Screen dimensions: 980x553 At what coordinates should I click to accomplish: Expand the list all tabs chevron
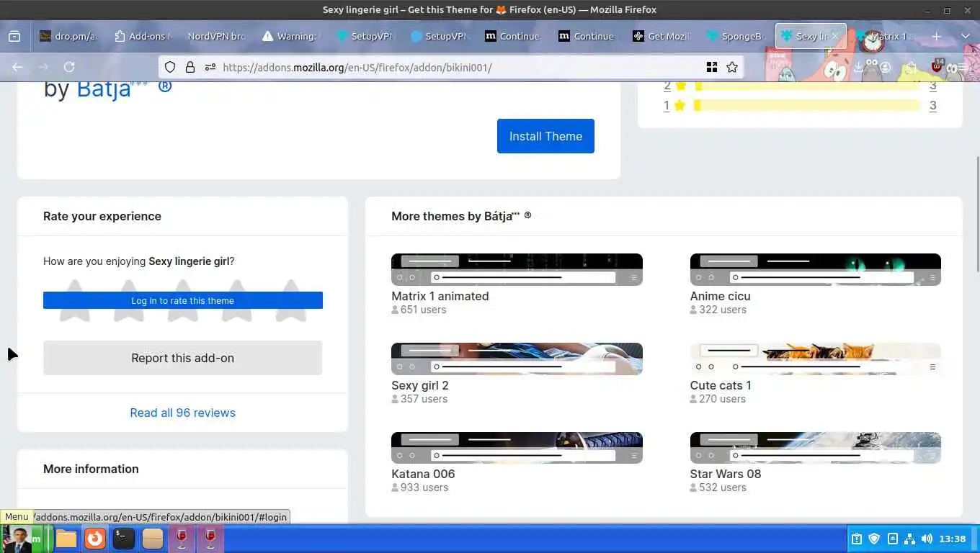(966, 36)
